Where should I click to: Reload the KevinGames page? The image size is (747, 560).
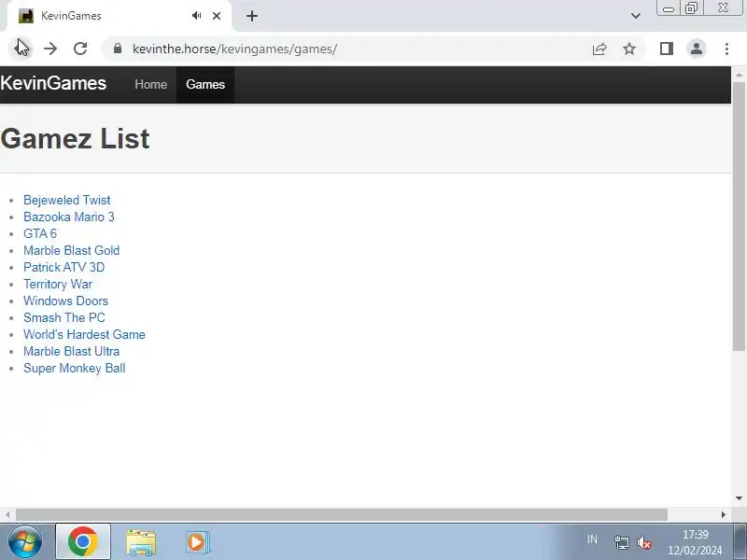coord(80,49)
